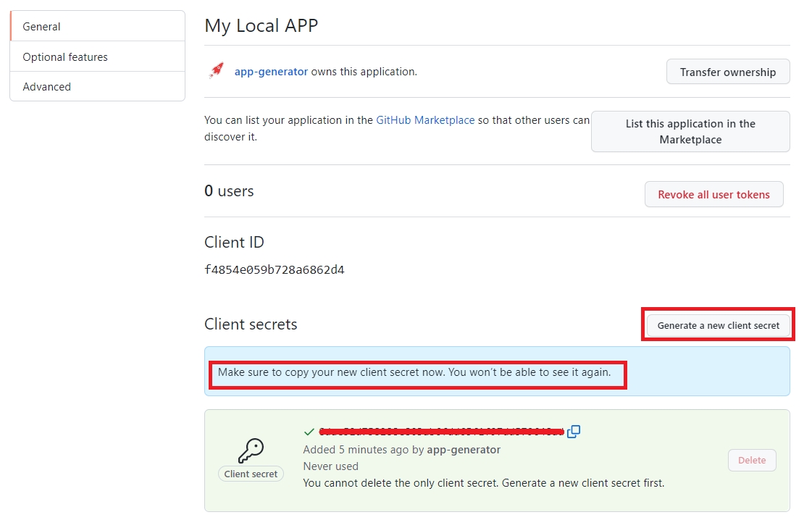Click the redacted client secret string
Screen dimensions: 812x520
pyautogui.click(x=442, y=432)
